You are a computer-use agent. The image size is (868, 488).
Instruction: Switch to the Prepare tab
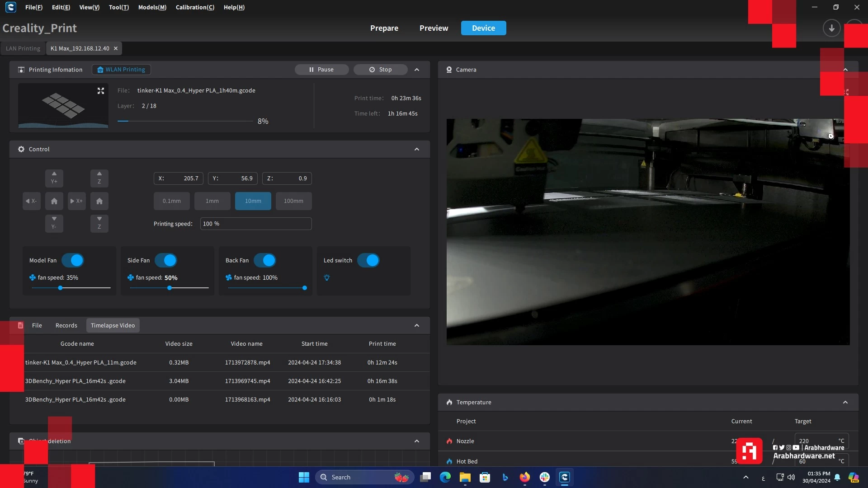pos(384,28)
